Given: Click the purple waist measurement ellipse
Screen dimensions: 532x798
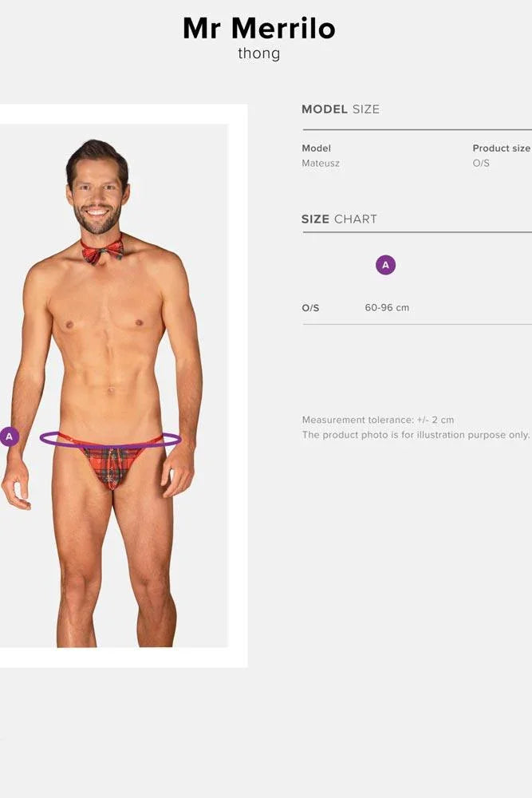Looking at the screenshot, I should point(110,440).
